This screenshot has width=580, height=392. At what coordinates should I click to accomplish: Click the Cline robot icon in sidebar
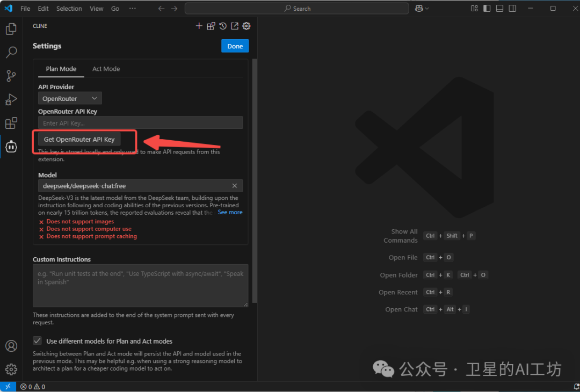coord(11,146)
